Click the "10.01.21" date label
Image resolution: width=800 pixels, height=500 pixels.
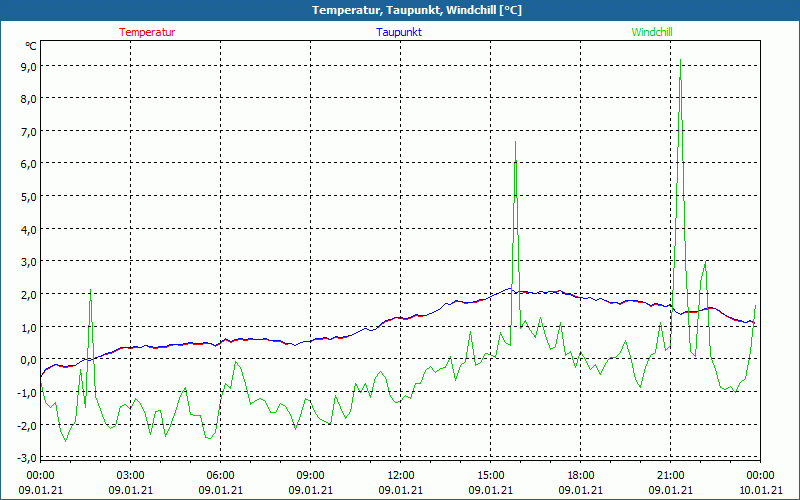pyautogui.click(x=761, y=490)
